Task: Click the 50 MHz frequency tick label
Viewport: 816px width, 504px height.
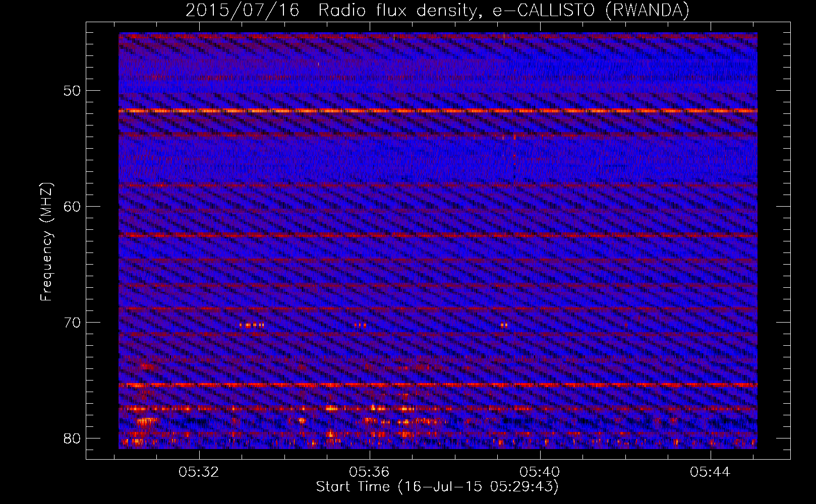Action: click(73, 91)
